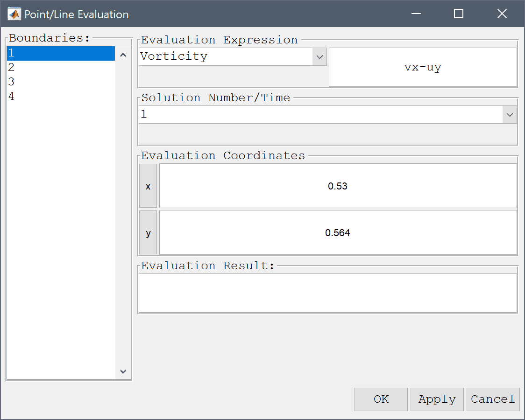The width and height of the screenshot is (525, 420).
Task: Click the Evaluation Result field
Action: (x=328, y=293)
